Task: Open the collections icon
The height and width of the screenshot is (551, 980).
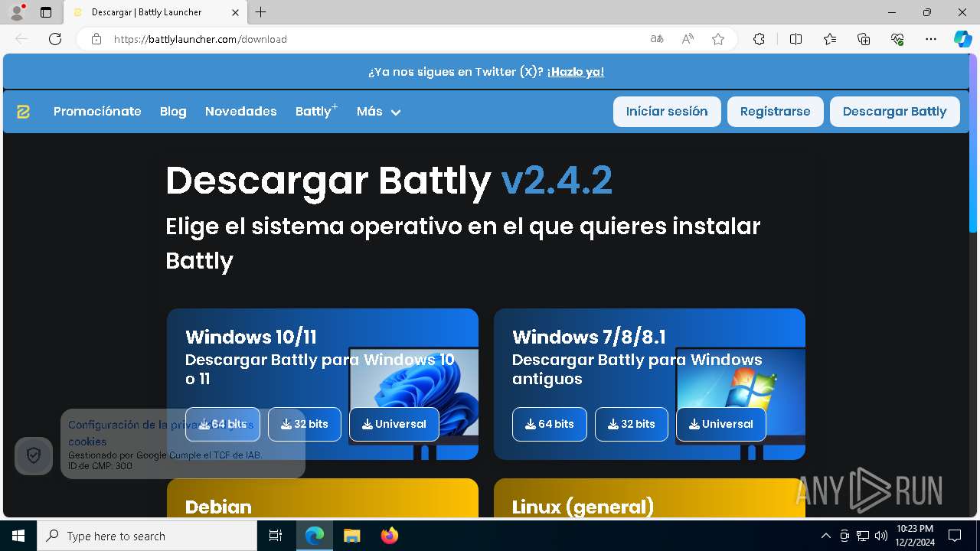Action: [x=864, y=39]
